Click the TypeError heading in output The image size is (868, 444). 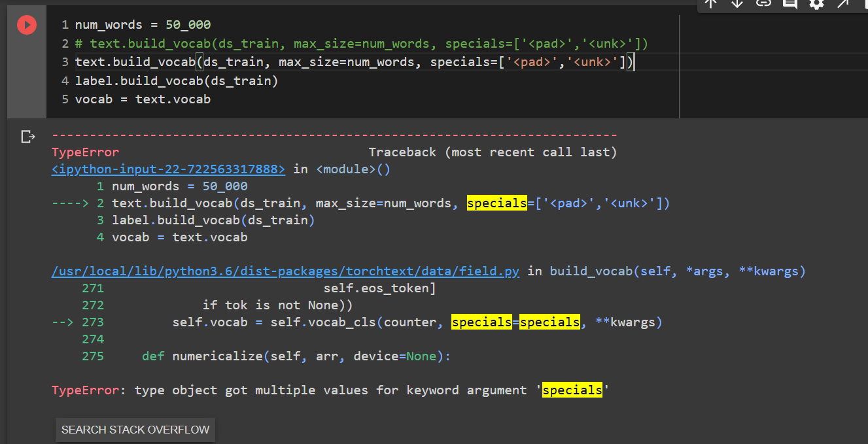click(85, 152)
